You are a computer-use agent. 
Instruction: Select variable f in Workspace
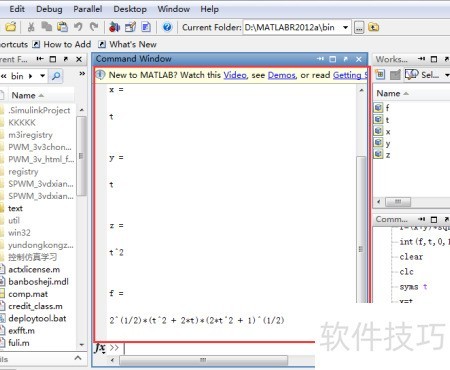pos(387,108)
